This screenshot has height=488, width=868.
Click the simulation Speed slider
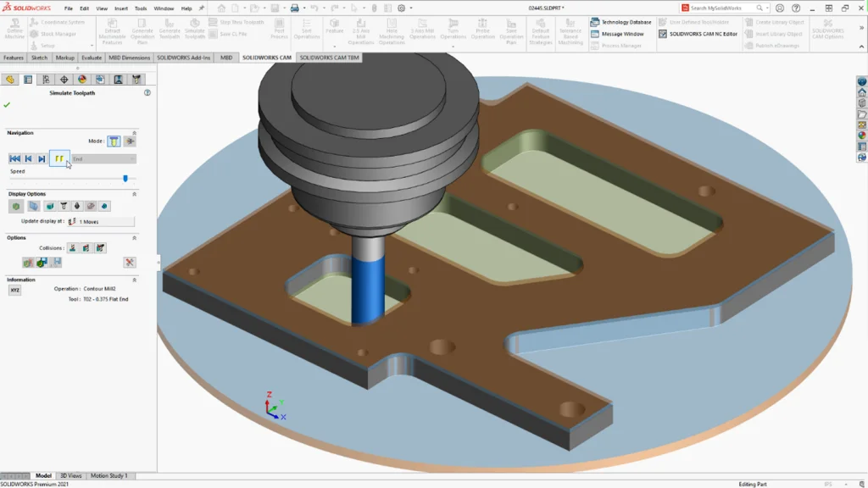coord(125,178)
